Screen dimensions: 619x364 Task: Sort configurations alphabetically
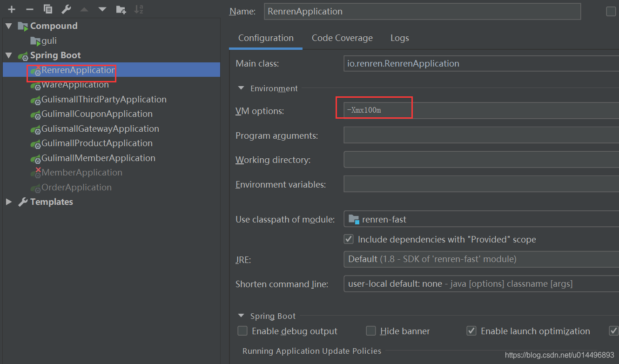pyautogui.click(x=139, y=9)
